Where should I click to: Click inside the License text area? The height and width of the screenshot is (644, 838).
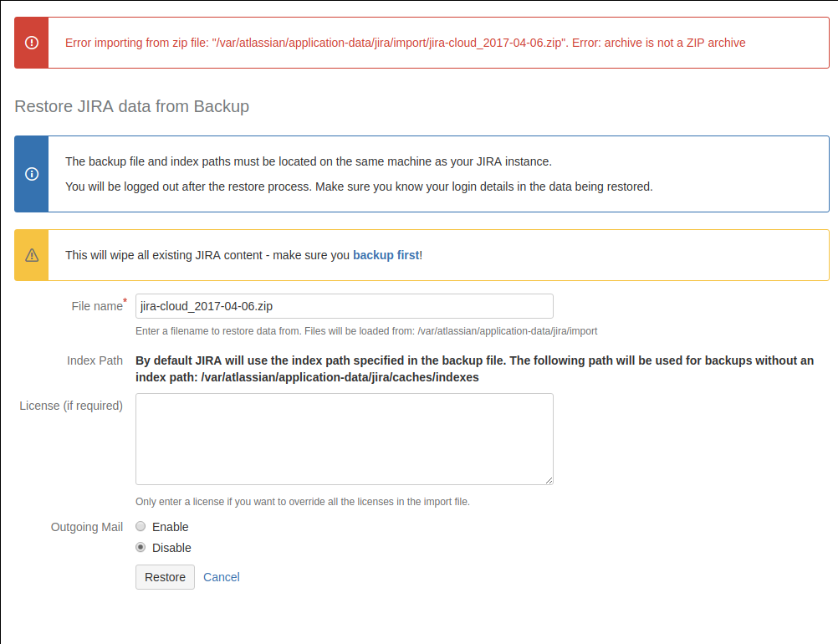pos(345,439)
